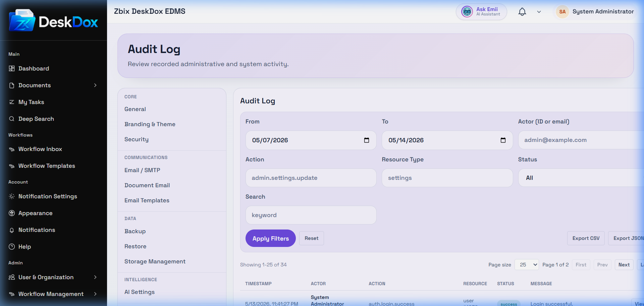Screen dimensions: 644x306
Task: Open General settings section
Action: point(135,109)
